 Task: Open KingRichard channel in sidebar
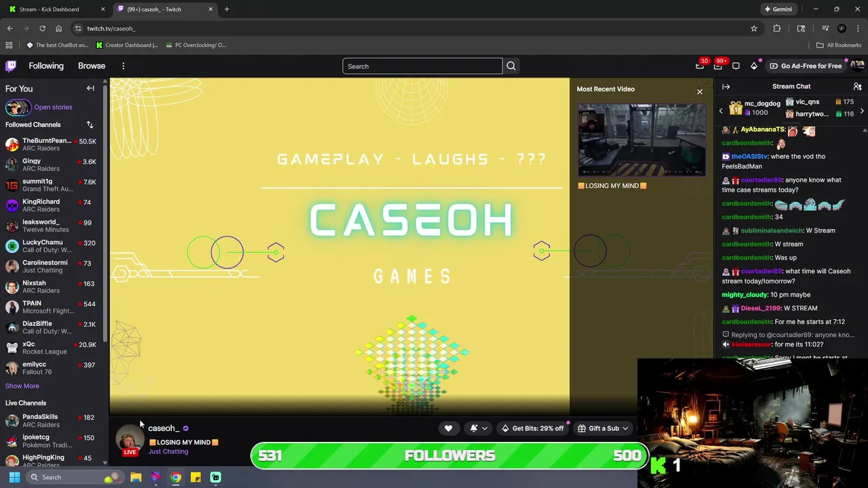tap(52, 205)
